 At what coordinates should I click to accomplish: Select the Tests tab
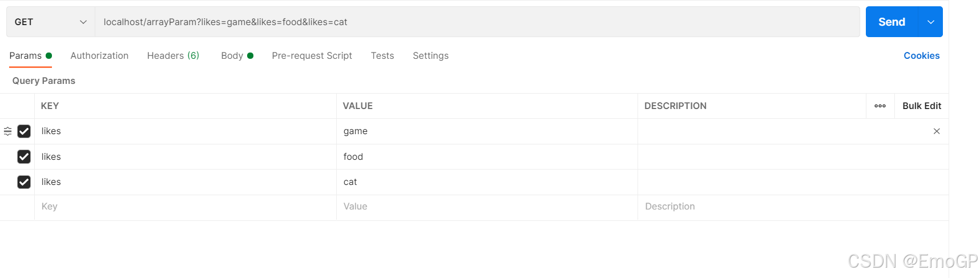(x=382, y=55)
